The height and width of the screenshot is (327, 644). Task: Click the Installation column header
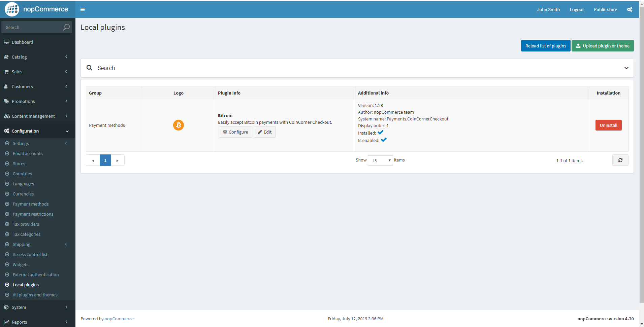(x=608, y=93)
